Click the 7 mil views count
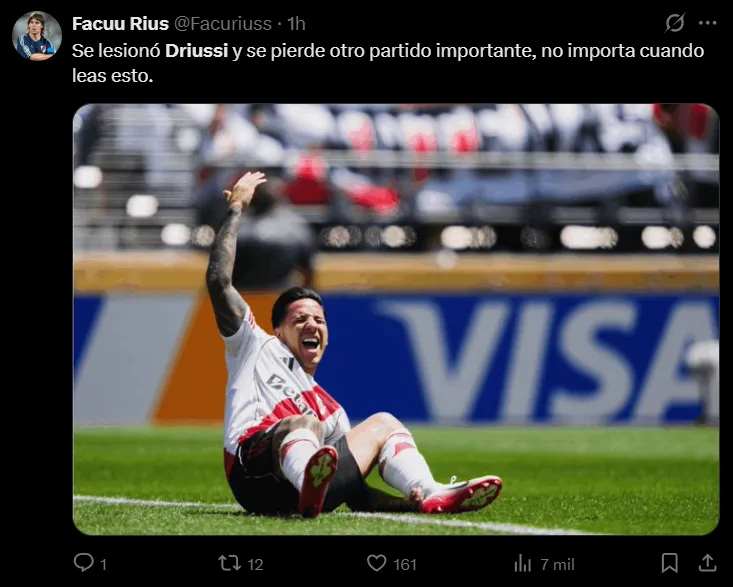The width and height of the screenshot is (733, 587). pyautogui.click(x=557, y=565)
